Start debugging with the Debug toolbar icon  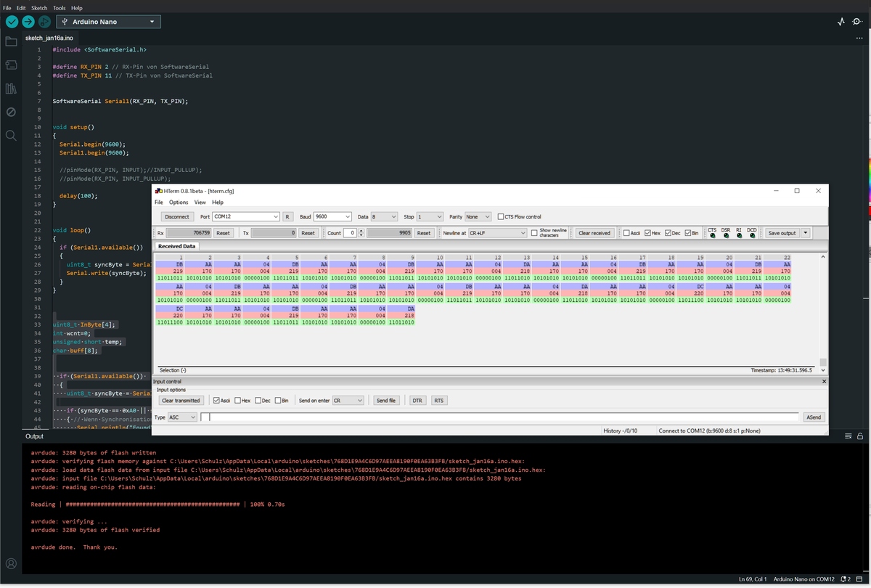[44, 22]
